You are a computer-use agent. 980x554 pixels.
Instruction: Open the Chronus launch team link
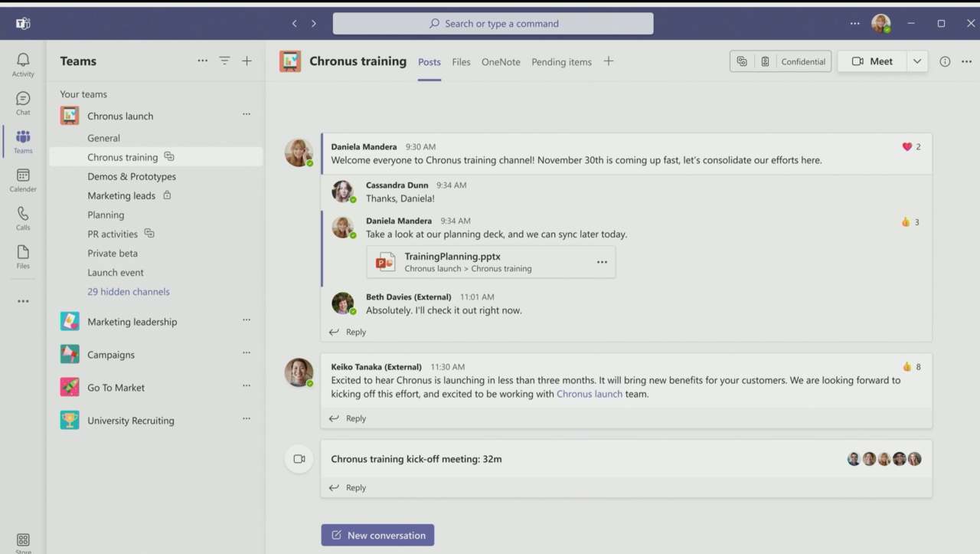(x=589, y=393)
